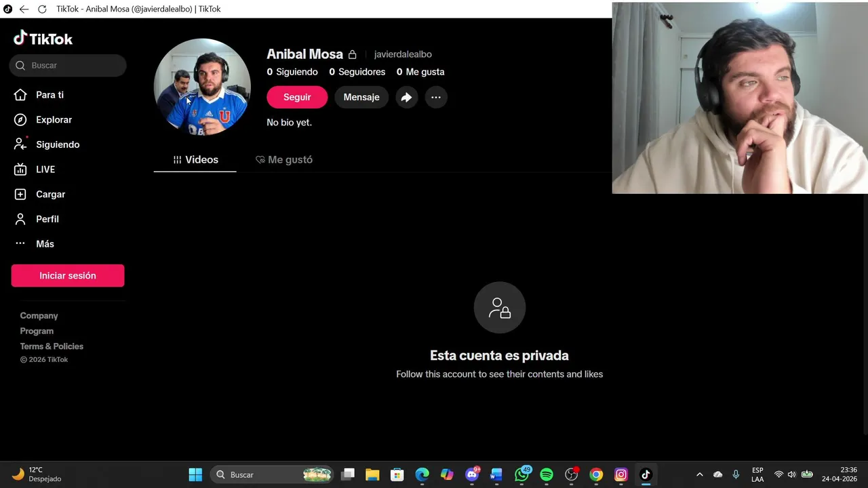Open Word from taskbar
868x488 pixels.
(x=496, y=474)
